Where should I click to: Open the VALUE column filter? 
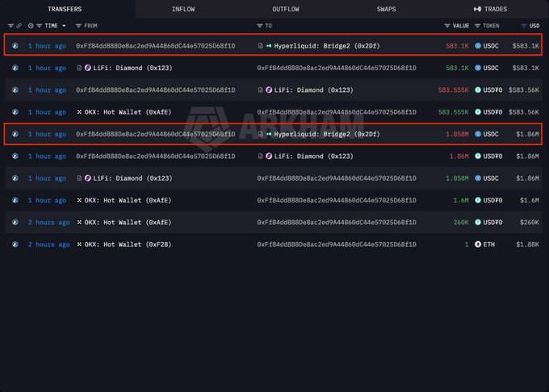(x=447, y=26)
